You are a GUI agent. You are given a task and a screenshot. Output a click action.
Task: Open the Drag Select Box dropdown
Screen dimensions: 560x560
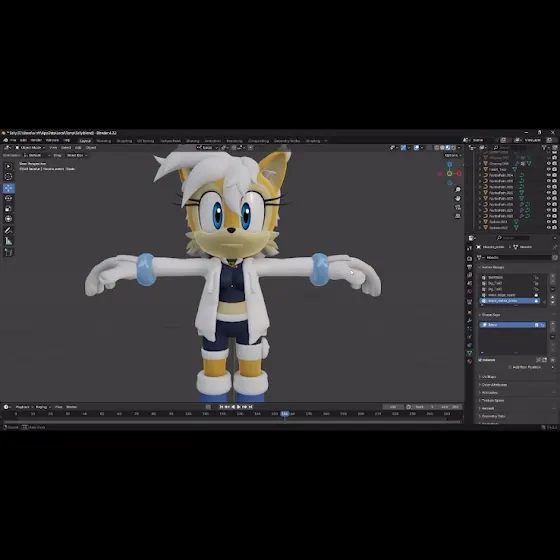tap(77, 155)
